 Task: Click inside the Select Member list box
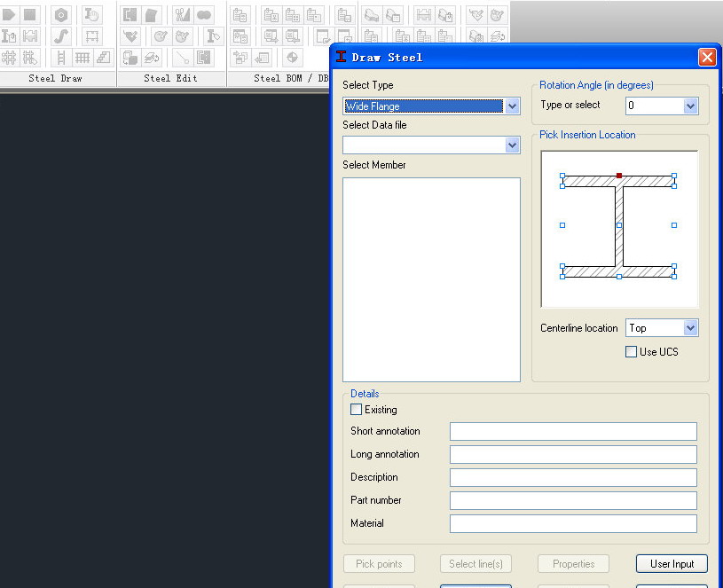coord(432,279)
